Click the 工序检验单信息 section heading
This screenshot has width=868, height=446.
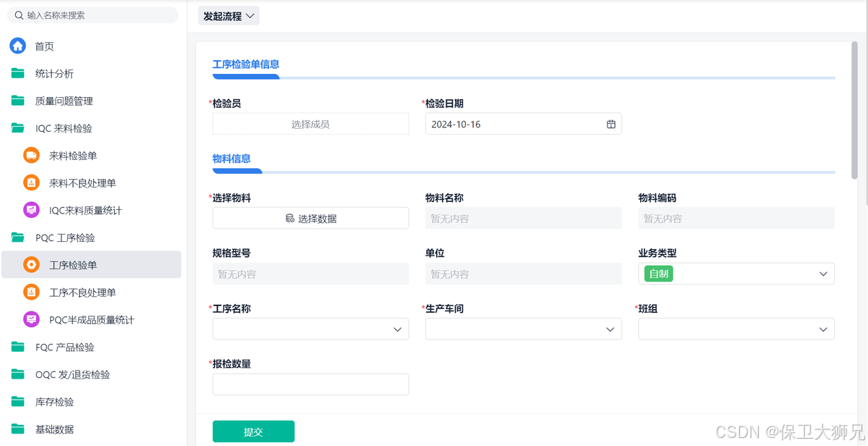pyautogui.click(x=246, y=64)
